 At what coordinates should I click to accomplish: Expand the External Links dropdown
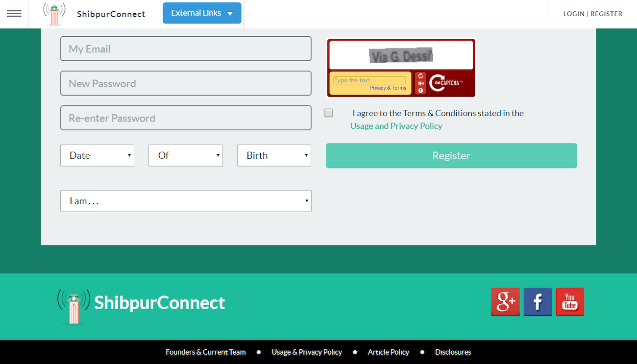coord(202,13)
